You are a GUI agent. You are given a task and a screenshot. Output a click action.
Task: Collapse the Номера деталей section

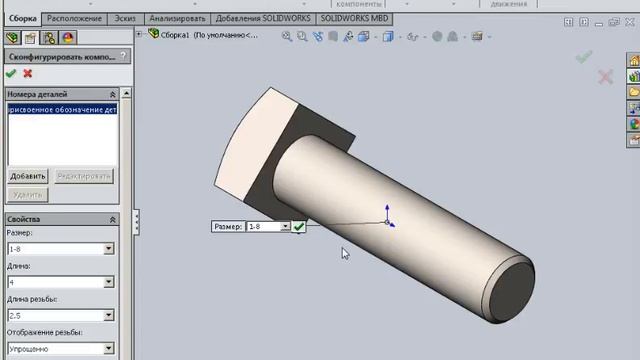[113, 94]
